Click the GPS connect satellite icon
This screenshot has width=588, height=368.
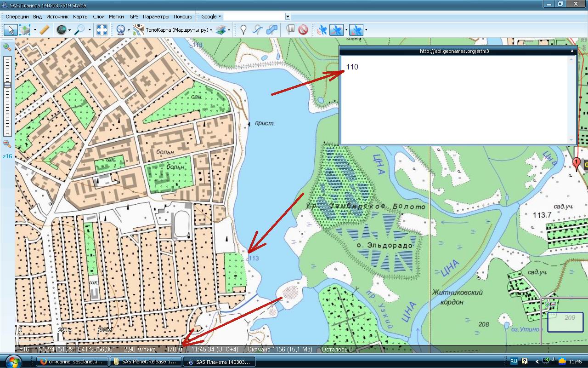[x=322, y=30]
